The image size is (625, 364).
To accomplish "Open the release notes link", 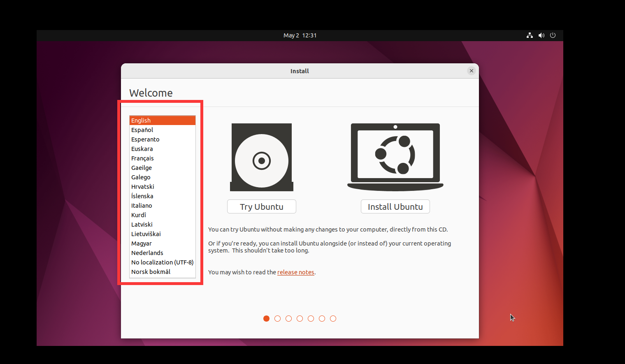I will (296, 272).
